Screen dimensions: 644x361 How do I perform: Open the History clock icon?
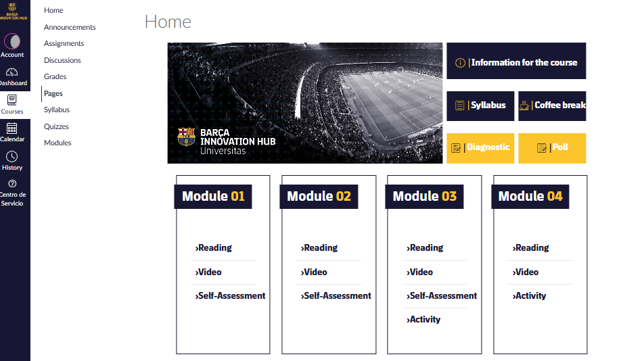click(x=12, y=156)
